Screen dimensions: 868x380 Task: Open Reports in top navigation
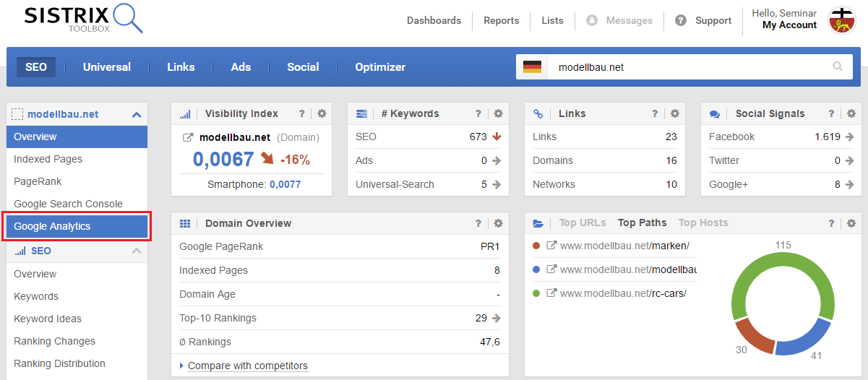pyautogui.click(x=502, y=20)
